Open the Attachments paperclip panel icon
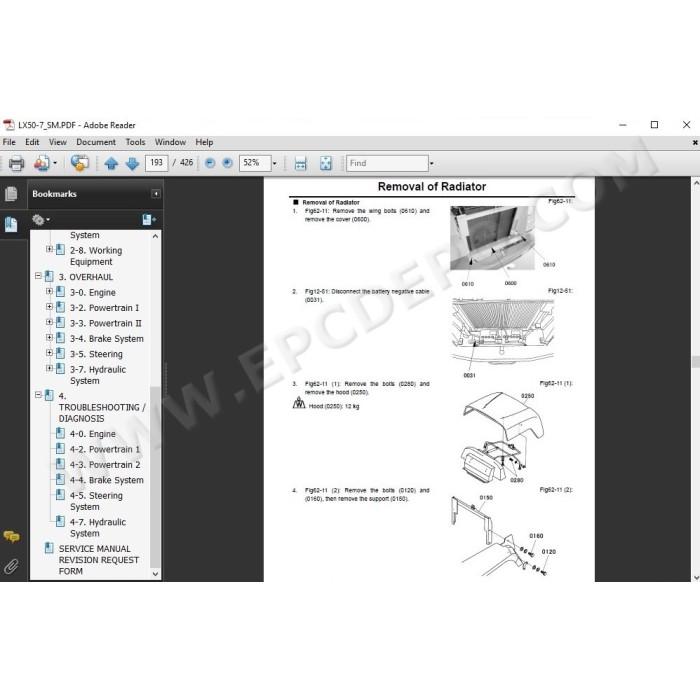Image resolution: width=700 pixels, height=700 pixels. pyautogui.click(x=11, y=566)
